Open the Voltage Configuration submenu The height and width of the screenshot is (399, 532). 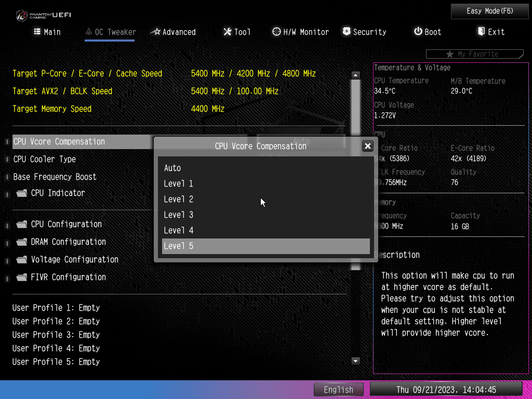(74, 259)
